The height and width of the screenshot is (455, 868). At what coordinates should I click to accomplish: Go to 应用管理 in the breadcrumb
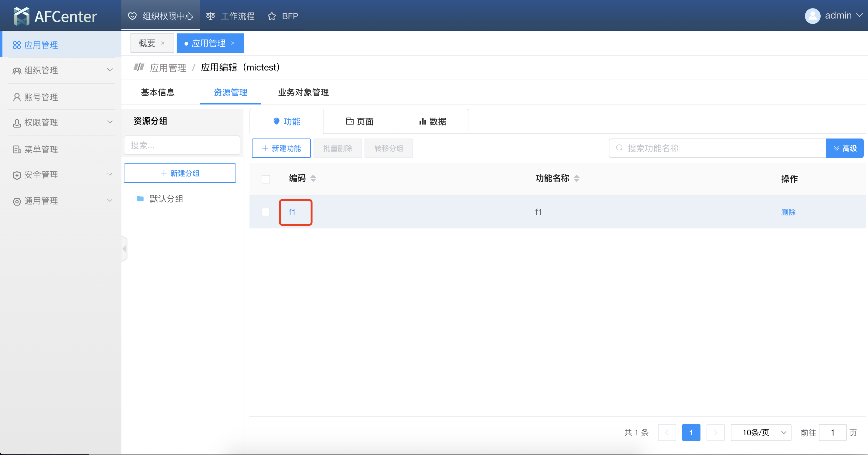pyautogui.click(x=168, y=67)
